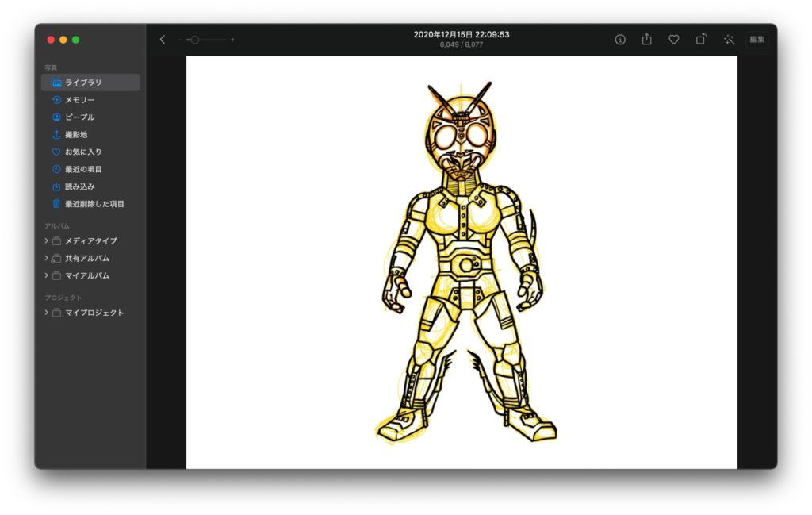Screen dimensions: 812x515
Task: Click the zoom in plus icon
Action: tap(232, 40)
